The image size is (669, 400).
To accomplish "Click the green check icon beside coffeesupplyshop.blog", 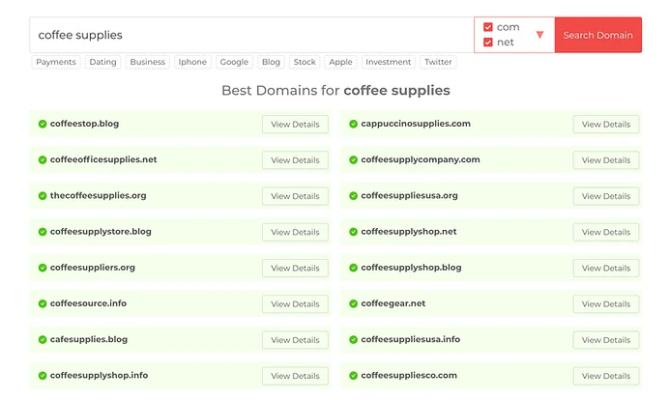I will pos(353,268).
